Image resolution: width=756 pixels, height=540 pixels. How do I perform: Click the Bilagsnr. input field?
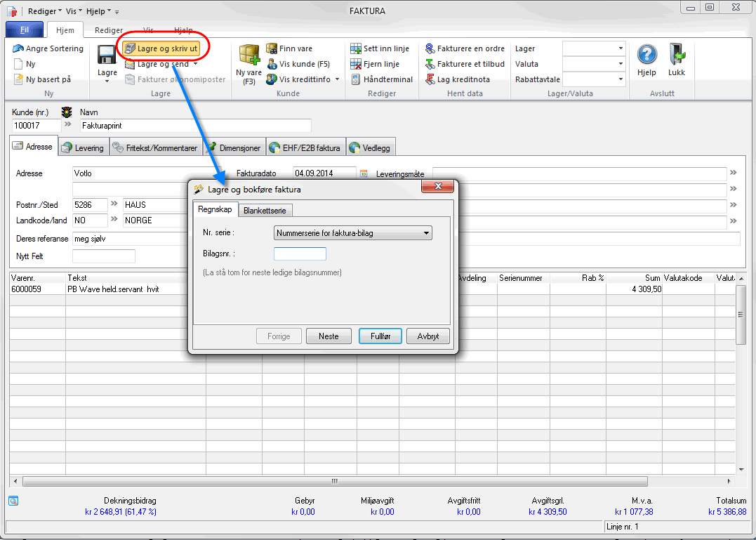pos(300,253)
